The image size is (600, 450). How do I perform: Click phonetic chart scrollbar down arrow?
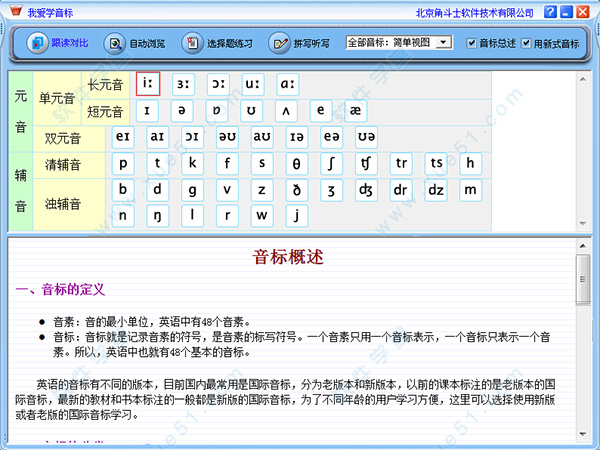(x=583, y=223)
